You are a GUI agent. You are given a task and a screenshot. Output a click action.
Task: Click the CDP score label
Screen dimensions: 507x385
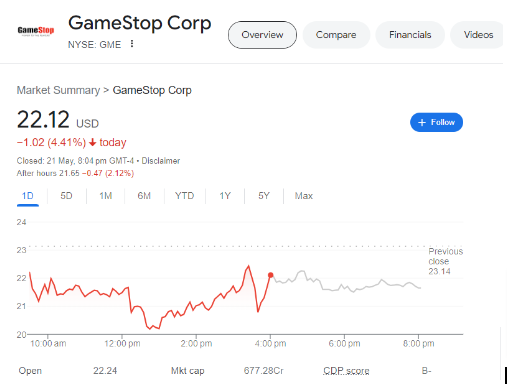click(346, 371)
